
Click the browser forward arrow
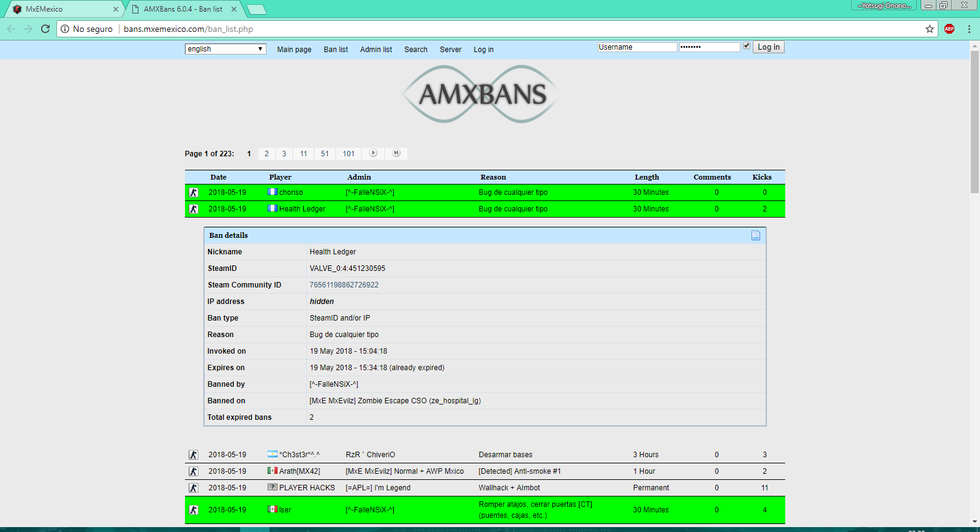click(x=28, y=29)
